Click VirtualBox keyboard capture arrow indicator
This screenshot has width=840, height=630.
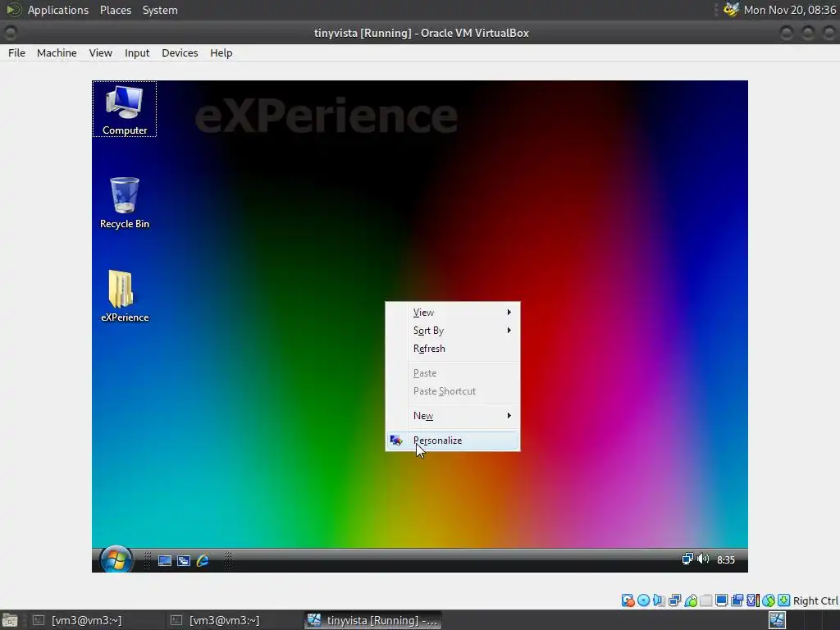[x=783, y=600]
